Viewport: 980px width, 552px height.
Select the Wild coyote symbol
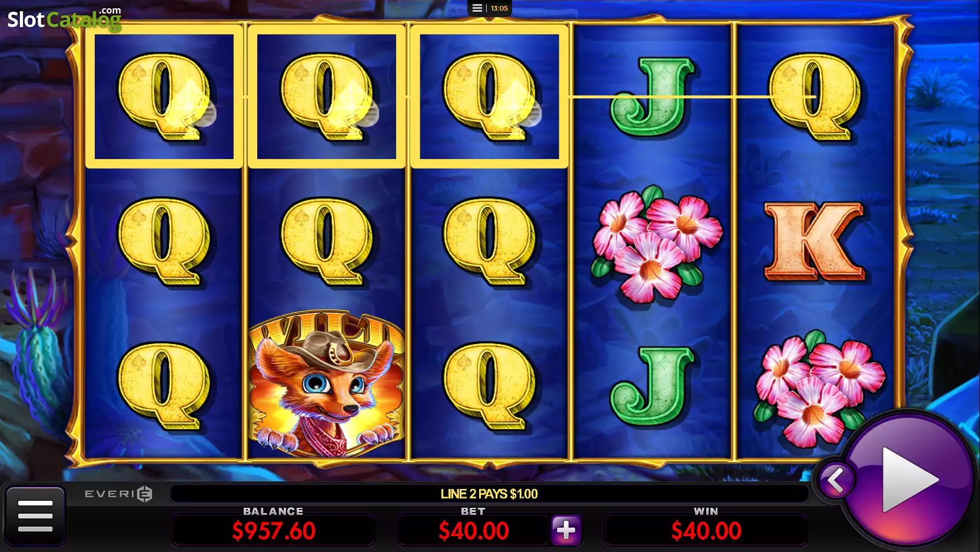click(x=327, y=383)
